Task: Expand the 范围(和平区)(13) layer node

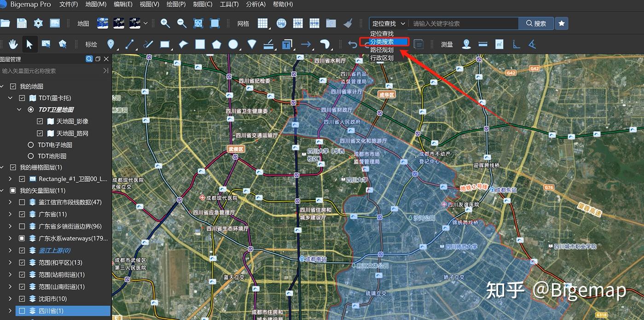Action: pyautogui.click(x=10, y=262)
